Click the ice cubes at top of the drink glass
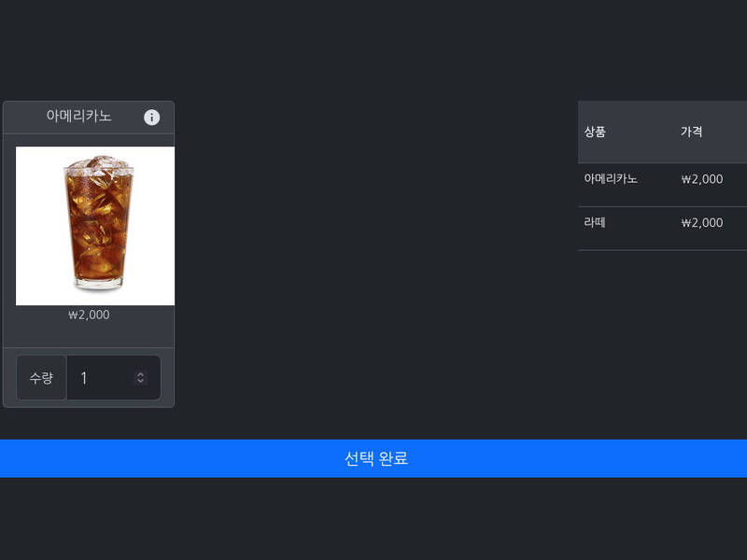This screenshot has height=560, width=747. [x=99, y=165]
